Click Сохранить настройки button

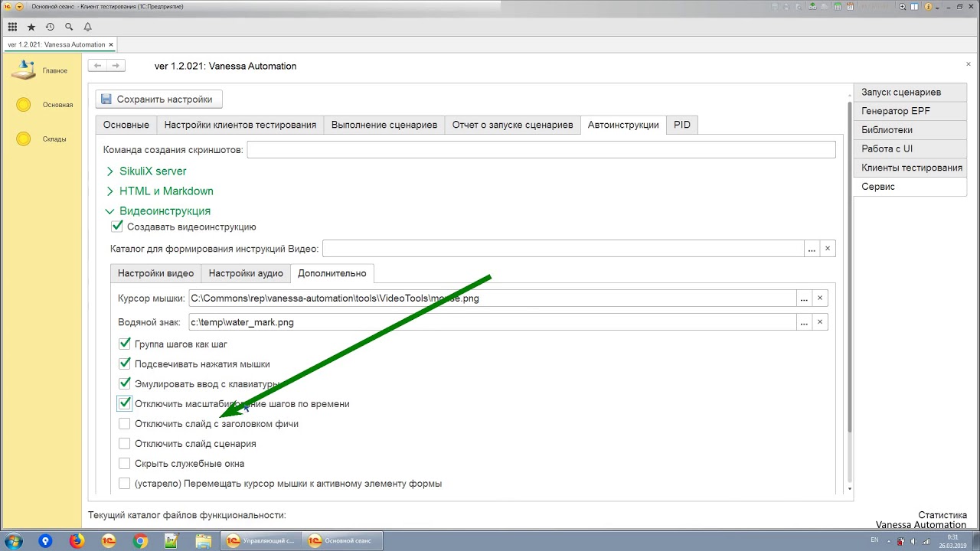pos(158,99)
